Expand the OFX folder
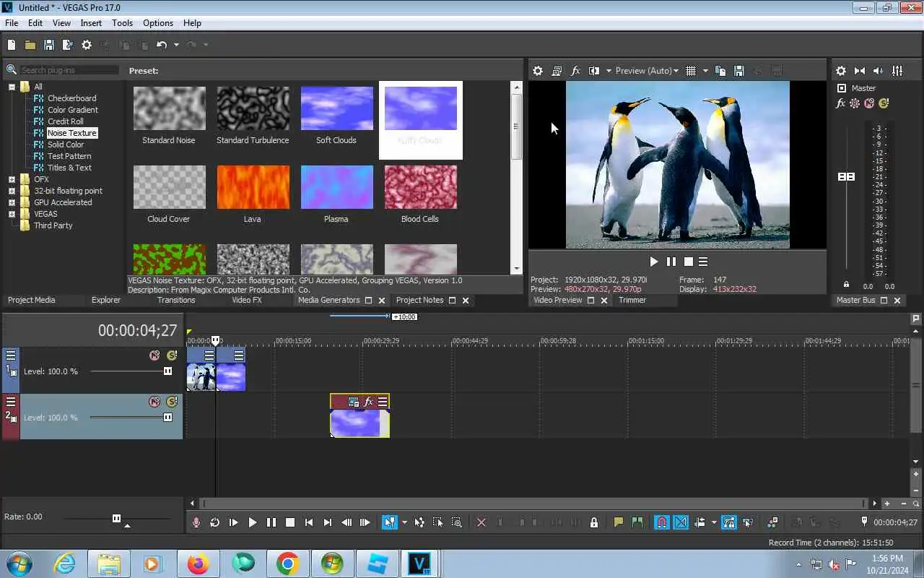The width and height of the screenshot is (924, 578). point(12,179)
